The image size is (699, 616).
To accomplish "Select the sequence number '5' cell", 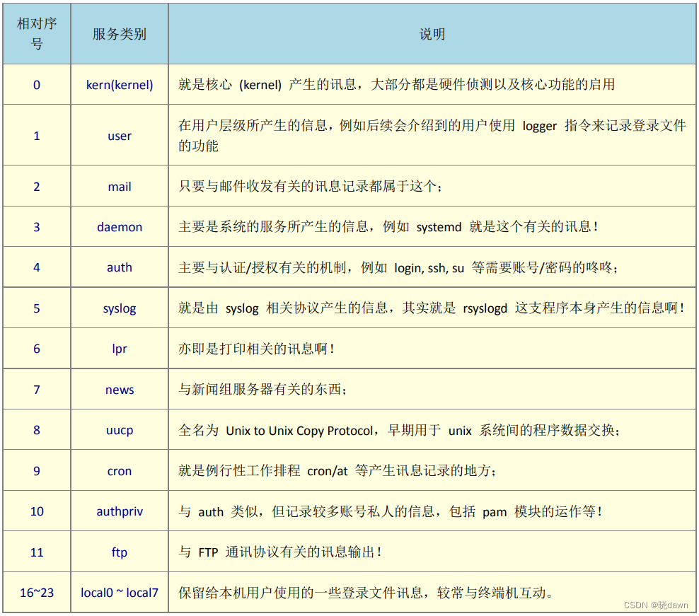I will click(x=37, y=308).
